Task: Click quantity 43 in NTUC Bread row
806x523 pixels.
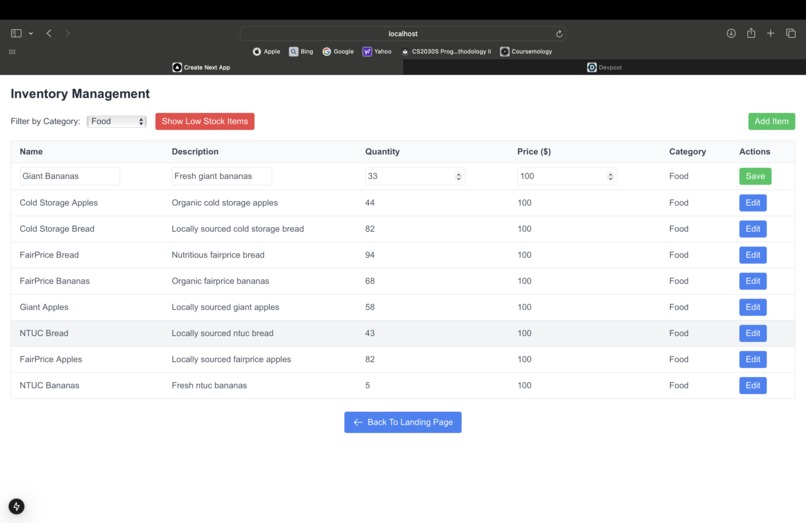Action: tap(370, 333)
